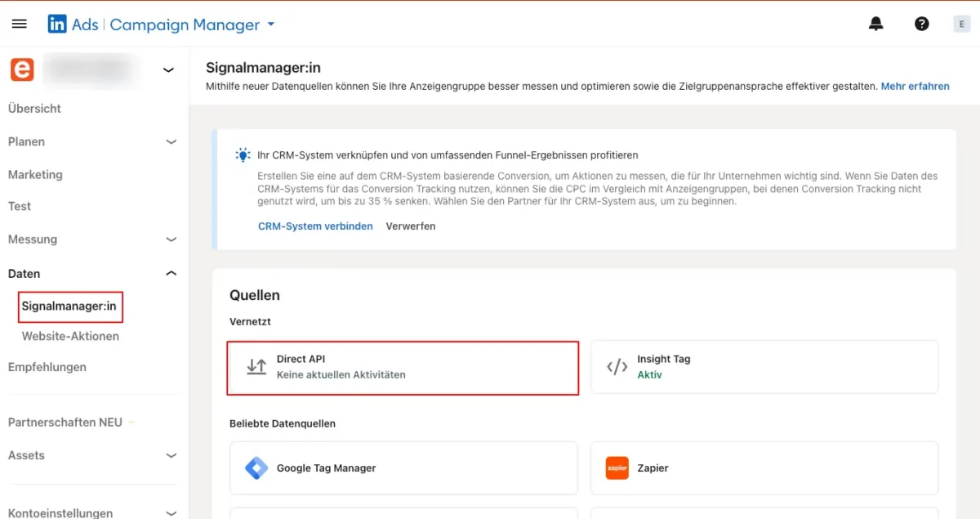Click the profile avatar in header
The image size is (980, 519).
961,25
